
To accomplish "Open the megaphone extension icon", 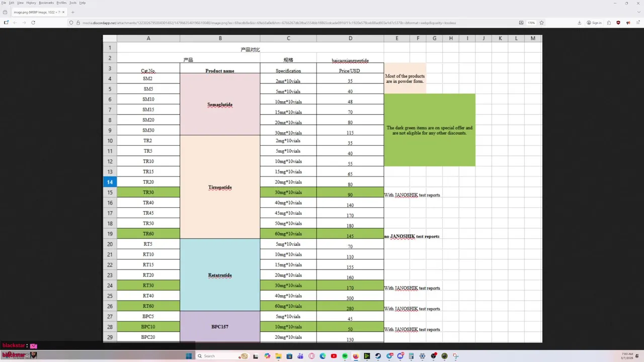I will [628, 23].
